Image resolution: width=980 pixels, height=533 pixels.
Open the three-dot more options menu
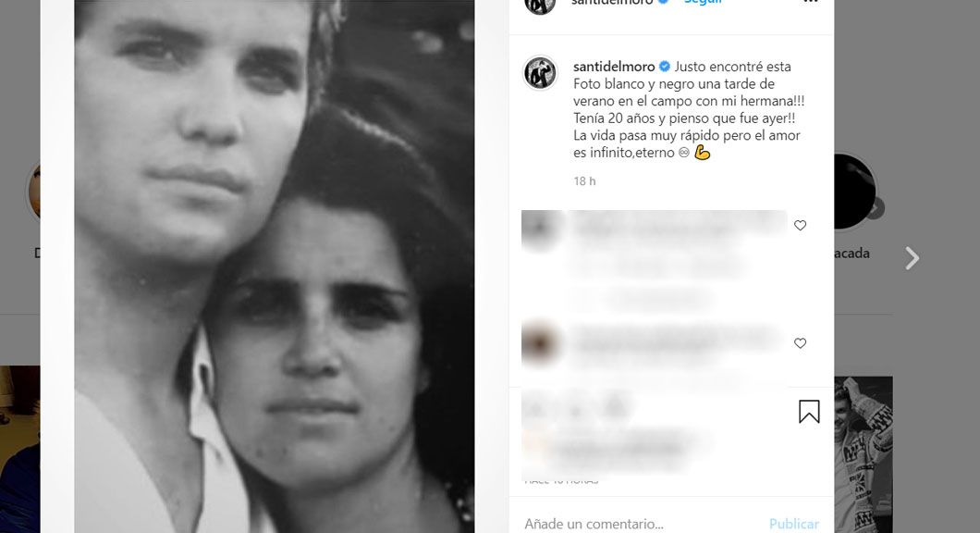[811, 2]
